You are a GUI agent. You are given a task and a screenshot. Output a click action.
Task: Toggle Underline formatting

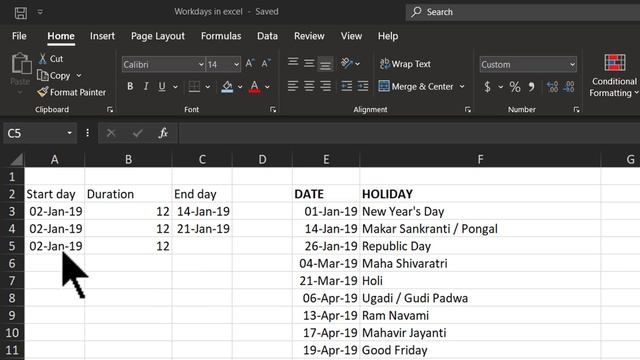click(162, 87)
